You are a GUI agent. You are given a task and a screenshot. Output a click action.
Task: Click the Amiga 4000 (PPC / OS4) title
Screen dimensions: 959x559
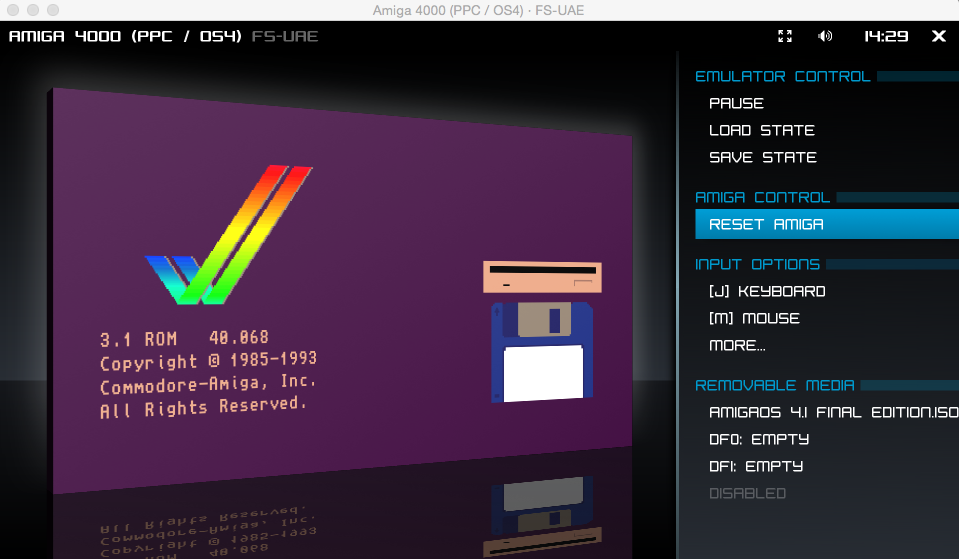pyautogui.click(x=125, y=36)
